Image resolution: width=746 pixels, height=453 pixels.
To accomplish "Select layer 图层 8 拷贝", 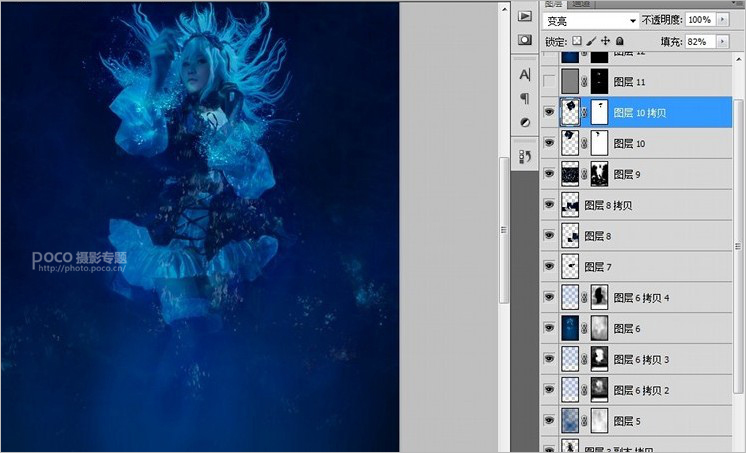I will tap(637, 205).
